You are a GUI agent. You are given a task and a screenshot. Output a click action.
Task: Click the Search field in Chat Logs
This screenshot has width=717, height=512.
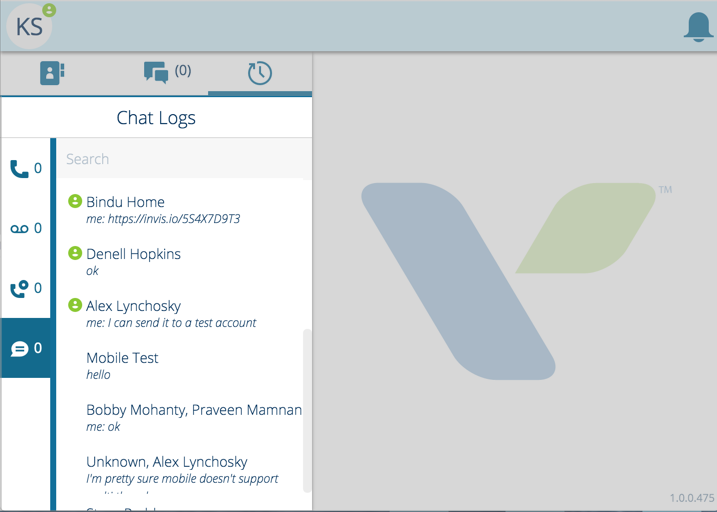click(x=184, y=159)
